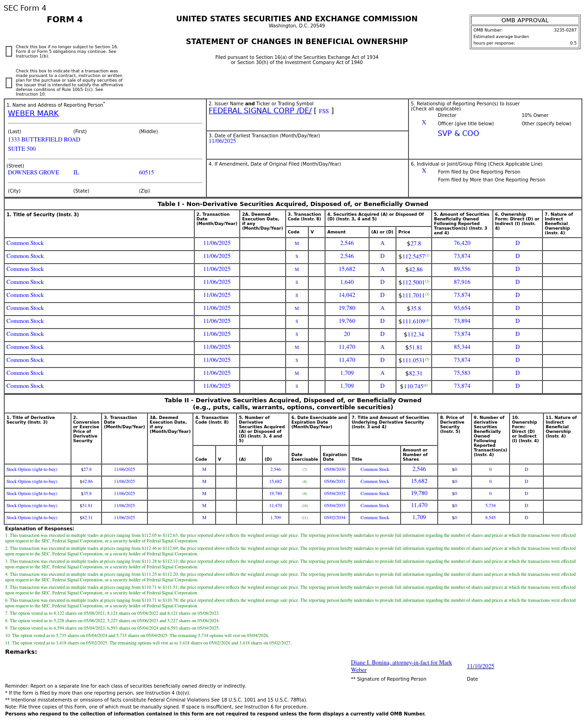This screenshot has height=728, width=586.
Task: Click the OMB Number 3235-0287 value
Action: (565, 30)
